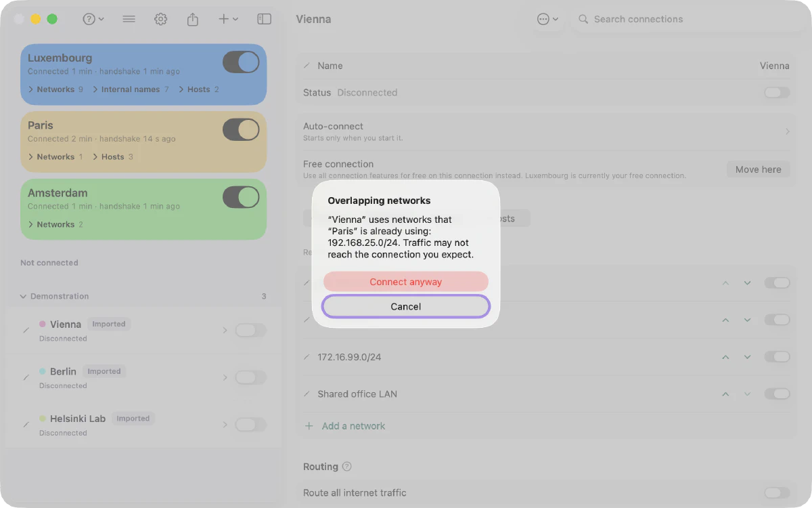Enable Route all internet traffic switch

click(777, 493)
